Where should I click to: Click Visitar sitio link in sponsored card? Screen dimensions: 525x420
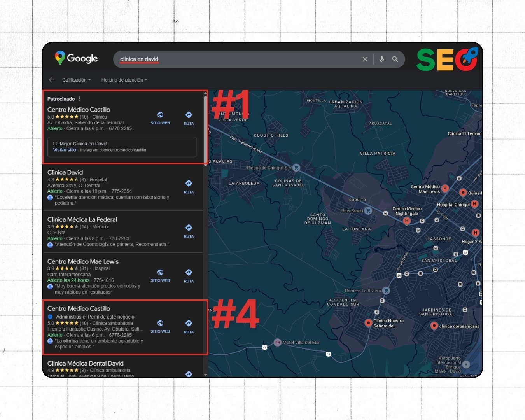click(65, 150)
